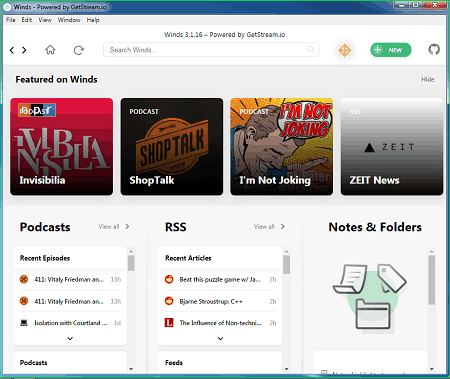Image resolution: width=450 pixels, height=379 pixels.
Task: Click the plus icon in New button
Action: click(x=377, y=50)
